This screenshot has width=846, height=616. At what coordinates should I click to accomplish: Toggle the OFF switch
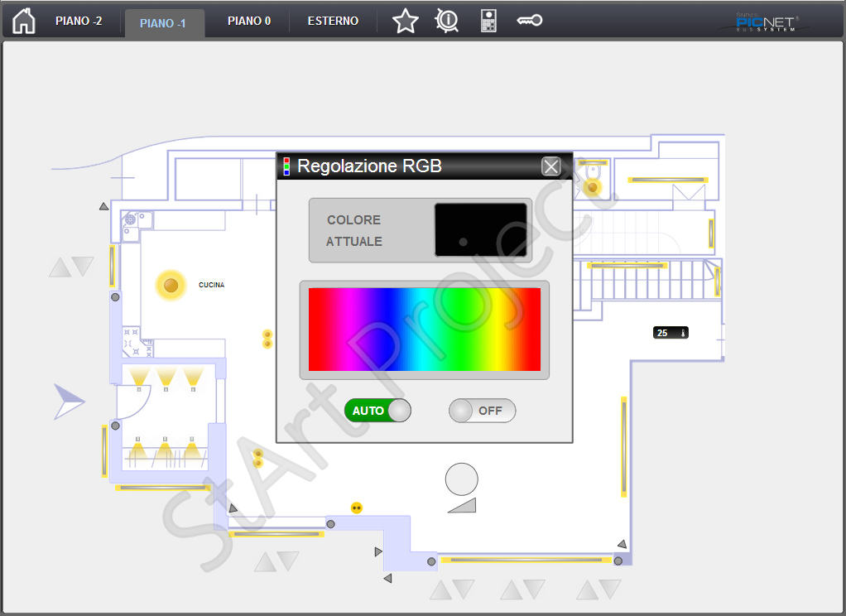pyautogui.click(x=482, y=411)
